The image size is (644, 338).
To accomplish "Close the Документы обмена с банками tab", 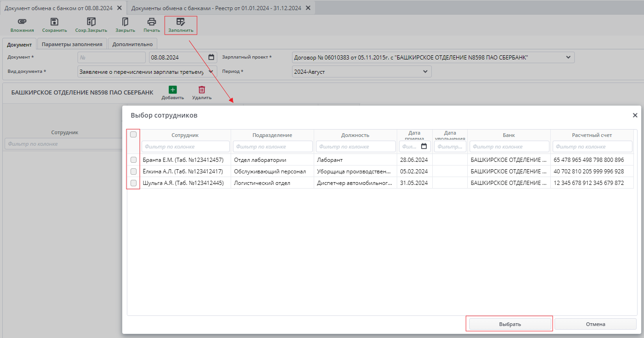I will tap(308, 8).
